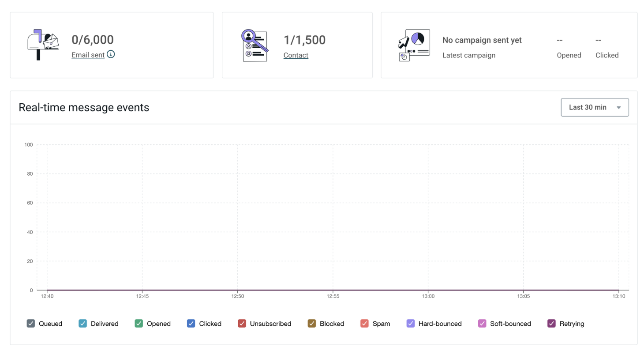Screen dimensions: 644x351
Task: Disable the Clicked series checkbox
Action: coord(191,324)
